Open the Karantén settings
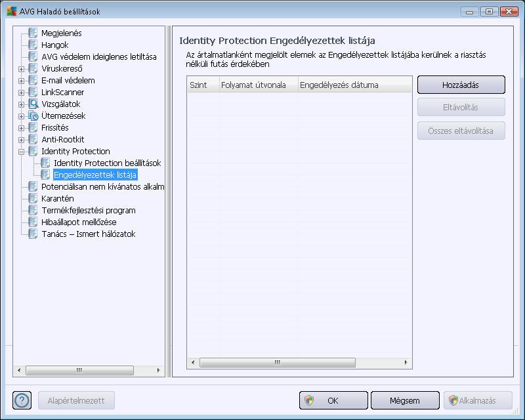The width and height of the screenshot is (525, 420). pos(58,198)
